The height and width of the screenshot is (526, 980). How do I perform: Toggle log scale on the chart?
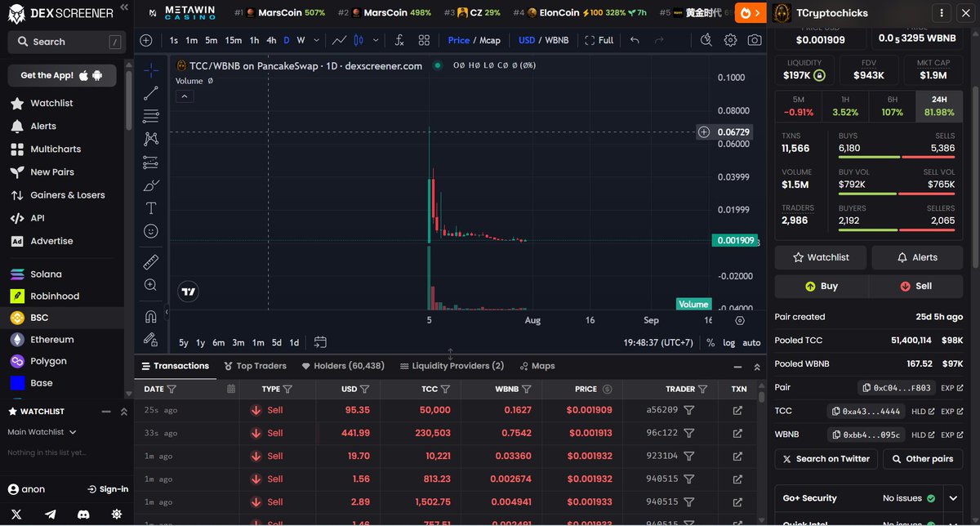(x=728, y=342)
